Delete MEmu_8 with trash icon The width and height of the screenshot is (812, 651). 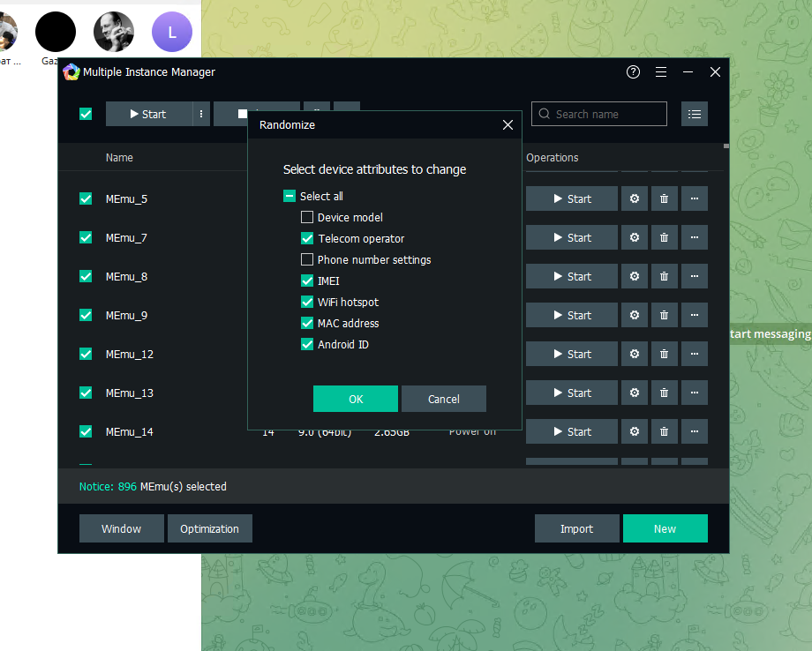click(x=665, y=276)
